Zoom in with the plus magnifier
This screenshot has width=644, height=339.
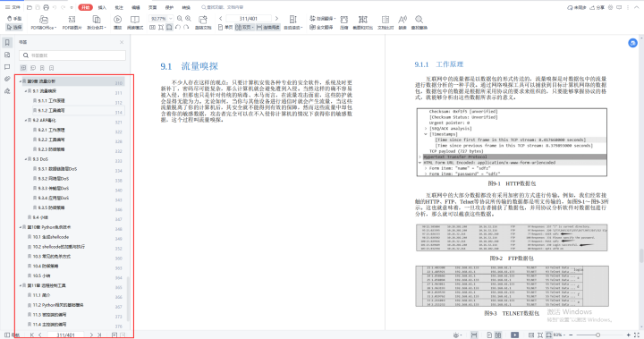(188, 19)
